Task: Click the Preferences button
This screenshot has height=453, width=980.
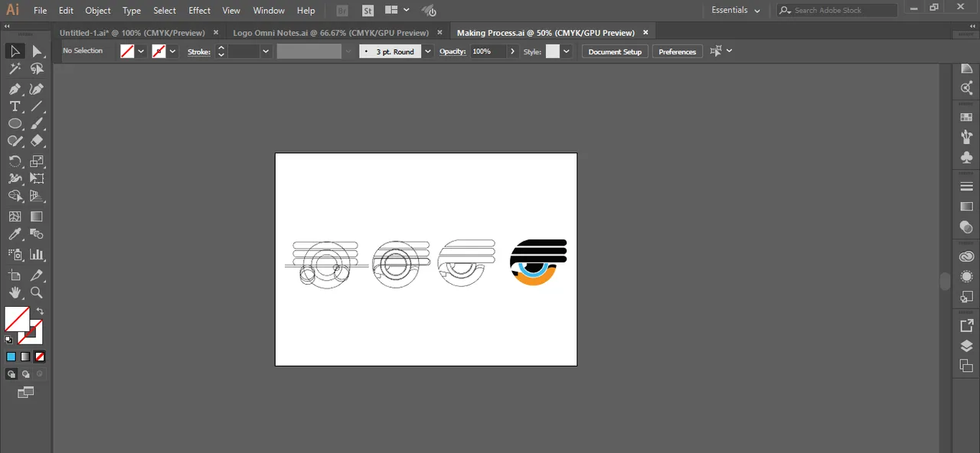Action: (677, 51)
